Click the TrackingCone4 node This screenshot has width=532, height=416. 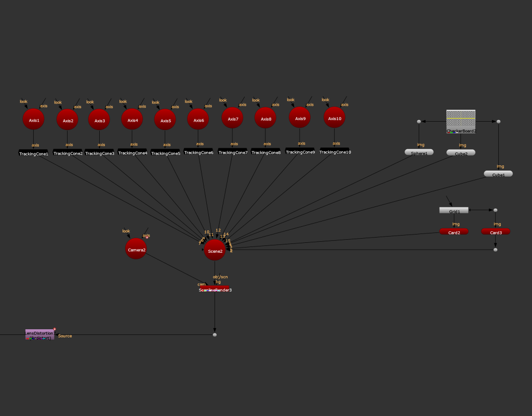tap(132, 152)
